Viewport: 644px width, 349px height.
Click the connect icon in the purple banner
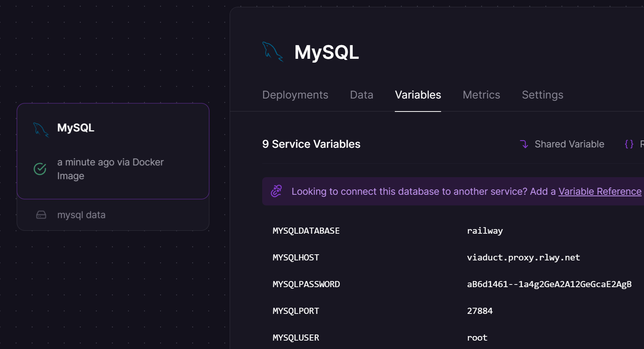[276, 191]
